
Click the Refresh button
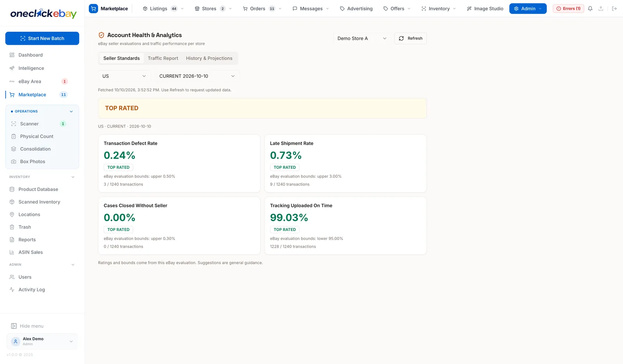tap(410, 38)
